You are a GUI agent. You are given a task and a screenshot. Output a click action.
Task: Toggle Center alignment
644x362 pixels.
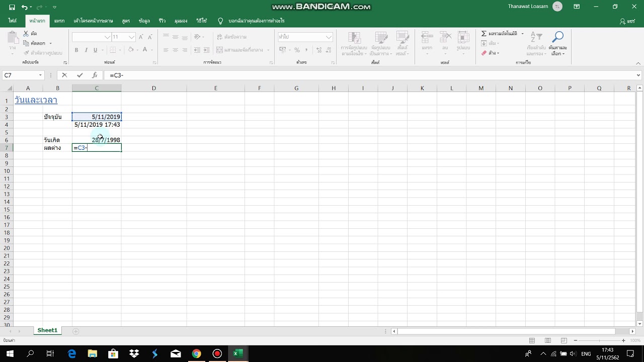(175, 50)
